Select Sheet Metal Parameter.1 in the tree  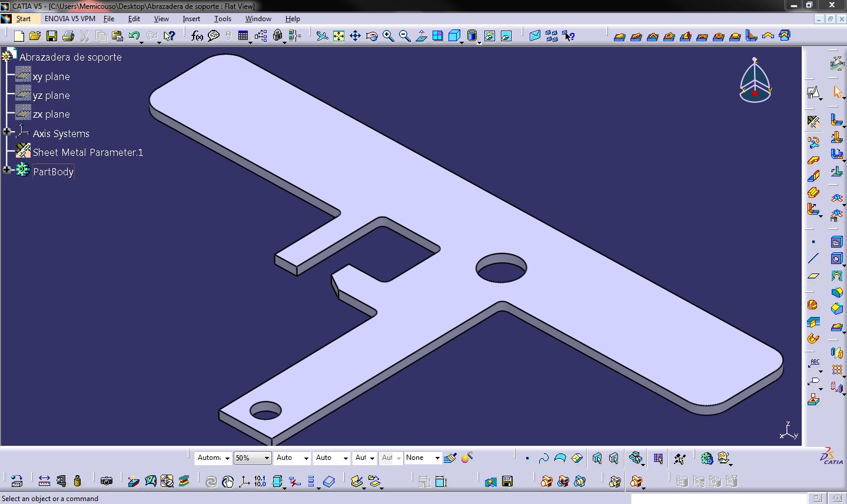click(88, 152)
